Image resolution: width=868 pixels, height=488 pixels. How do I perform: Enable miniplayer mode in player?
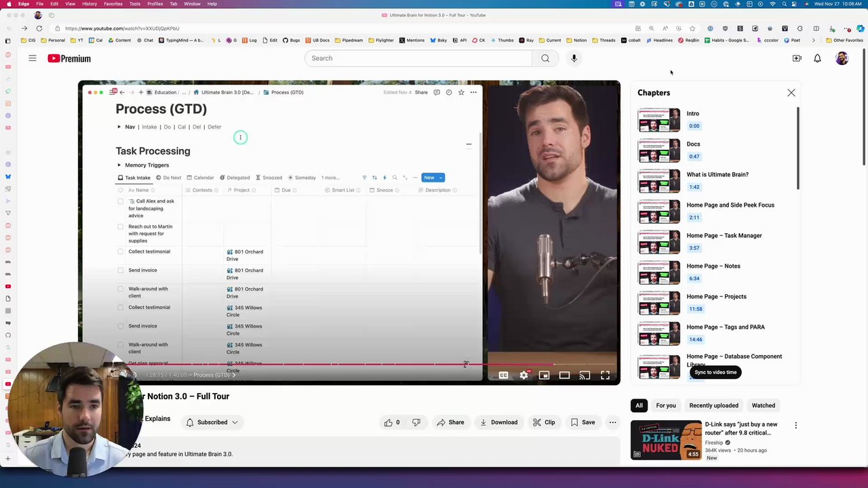544,375
